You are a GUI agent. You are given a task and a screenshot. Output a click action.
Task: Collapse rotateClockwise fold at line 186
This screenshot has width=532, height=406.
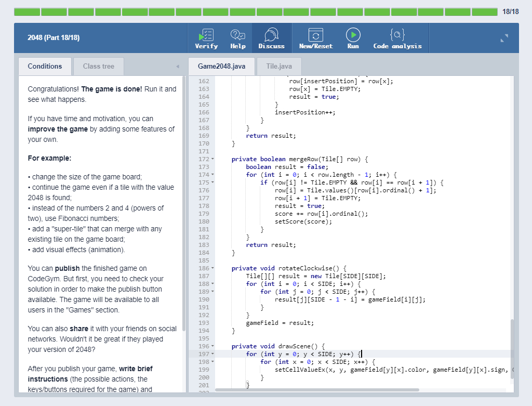[x=213, y=268]
